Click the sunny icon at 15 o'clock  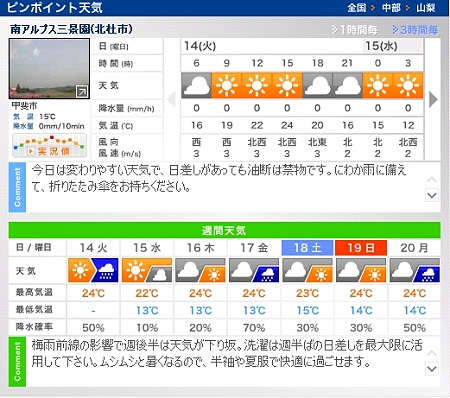pos(287,85)
